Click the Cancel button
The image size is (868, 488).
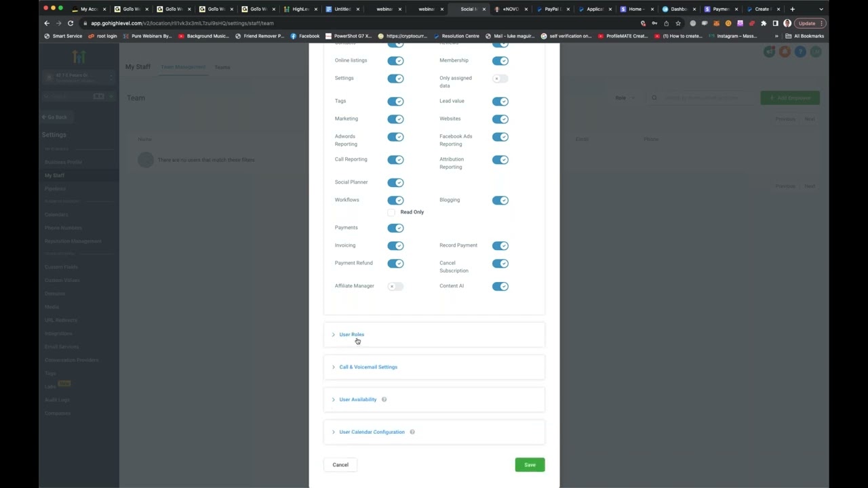pyautogui.click(x=340, y=465)
